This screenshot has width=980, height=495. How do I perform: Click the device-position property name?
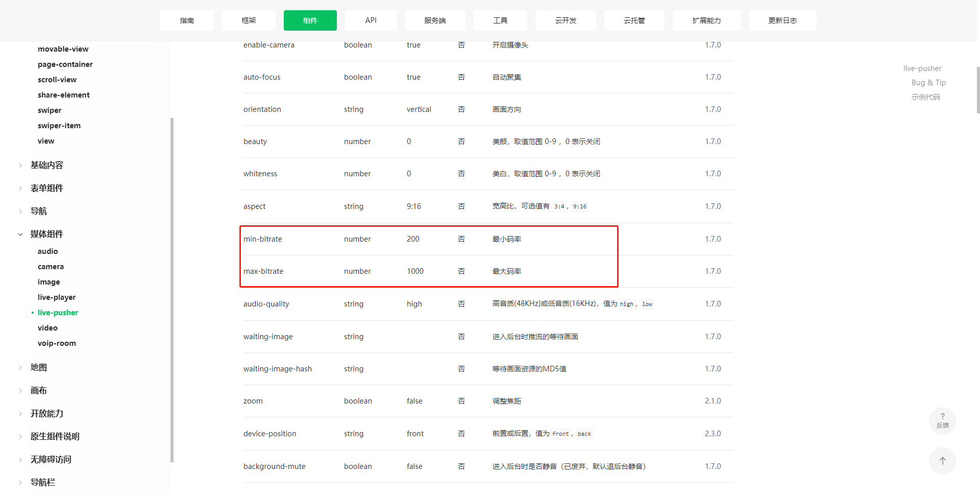[270, 434]
